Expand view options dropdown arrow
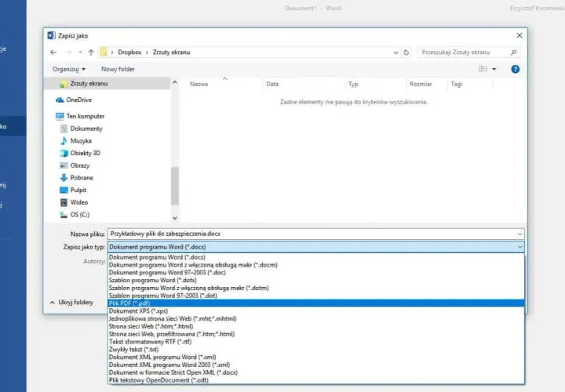Image resolution: width=565 pixels, height=392 pixels. tap(494, 69)
